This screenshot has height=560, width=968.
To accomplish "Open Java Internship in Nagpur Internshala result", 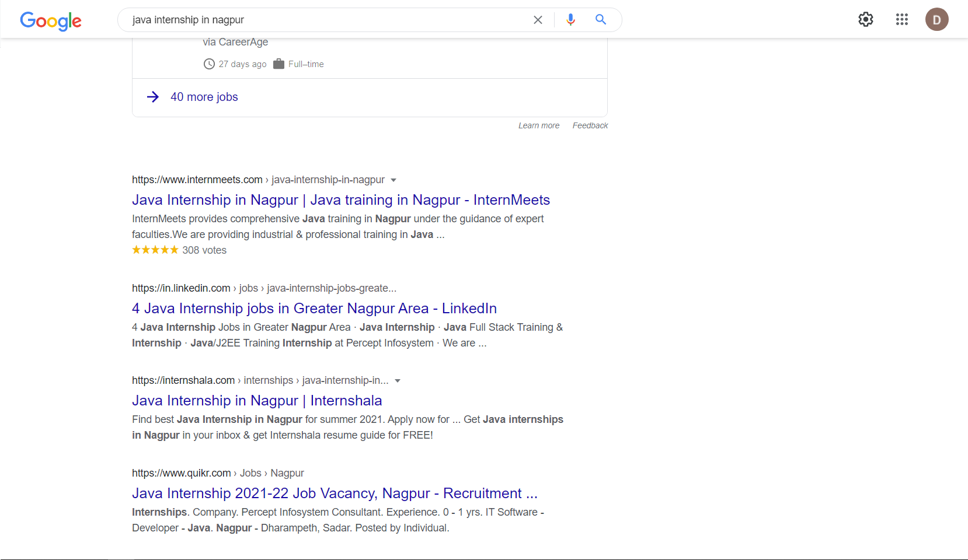I will tap(257, 401).
